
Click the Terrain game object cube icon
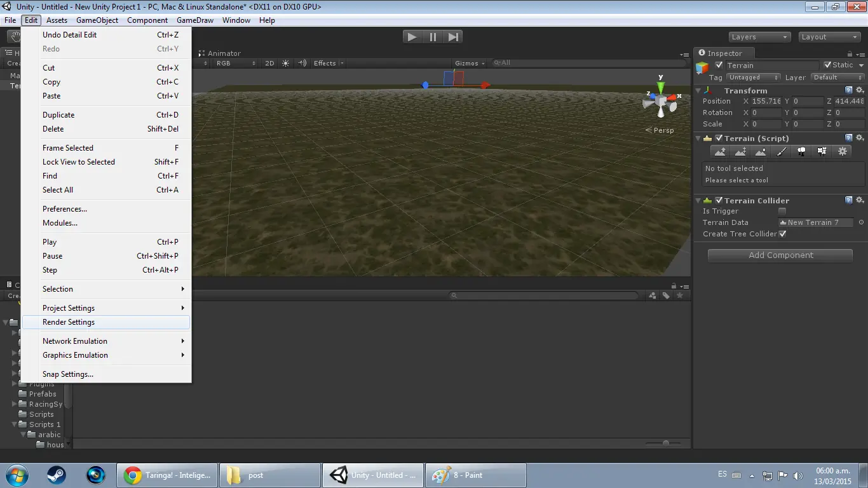[702, 67]
